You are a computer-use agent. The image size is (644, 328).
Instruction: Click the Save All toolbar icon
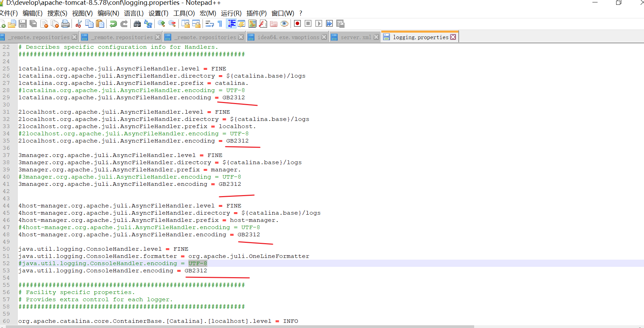coord(33,24)
